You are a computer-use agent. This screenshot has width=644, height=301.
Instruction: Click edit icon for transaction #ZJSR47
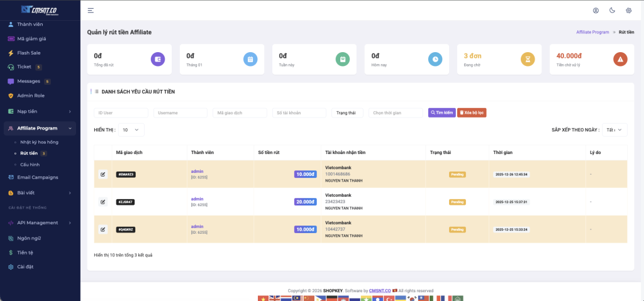tap(103, 202)
